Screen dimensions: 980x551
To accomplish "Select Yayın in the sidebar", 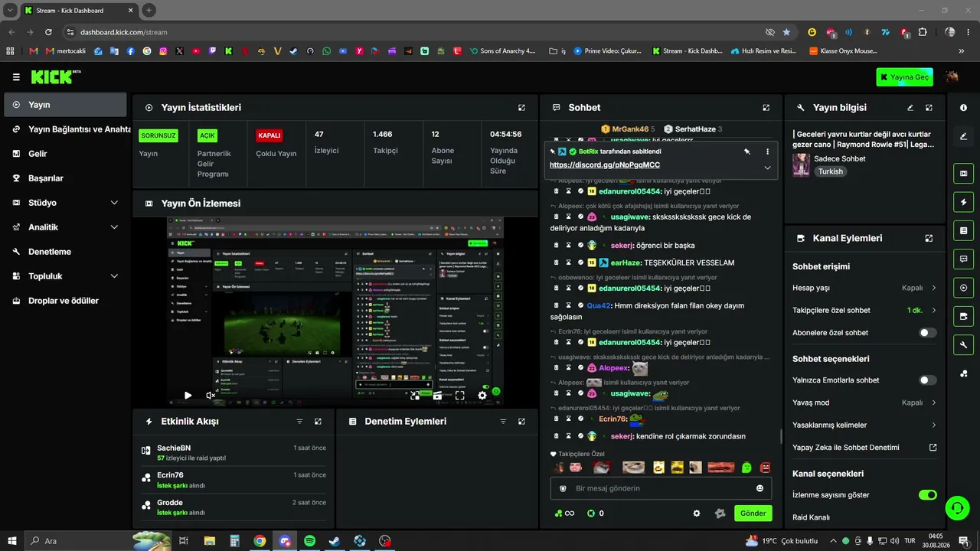I will pyautogui.click(x=65, y=105).
